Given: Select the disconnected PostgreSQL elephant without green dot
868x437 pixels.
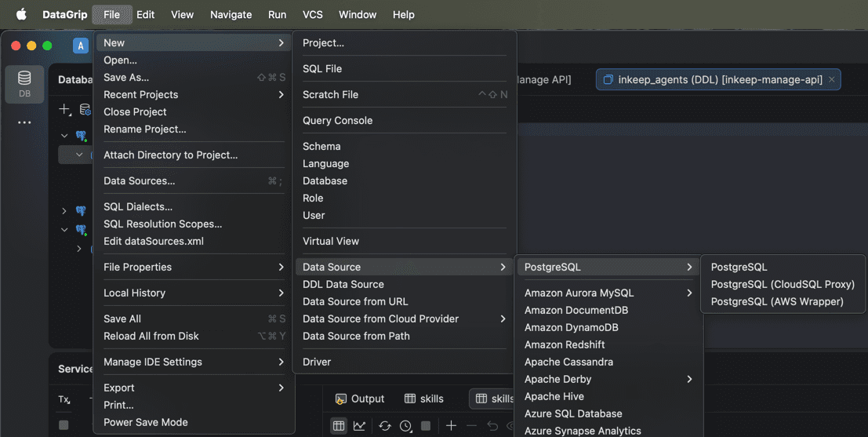Looking at the screenshot, I should click(x=81, y=210).
